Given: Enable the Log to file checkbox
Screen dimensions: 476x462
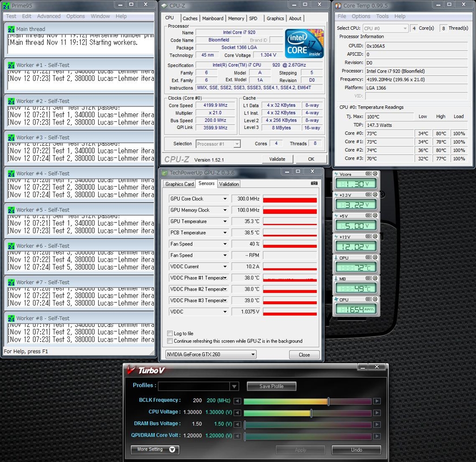Looking at the screenshot, I should [x=170, y=334].
